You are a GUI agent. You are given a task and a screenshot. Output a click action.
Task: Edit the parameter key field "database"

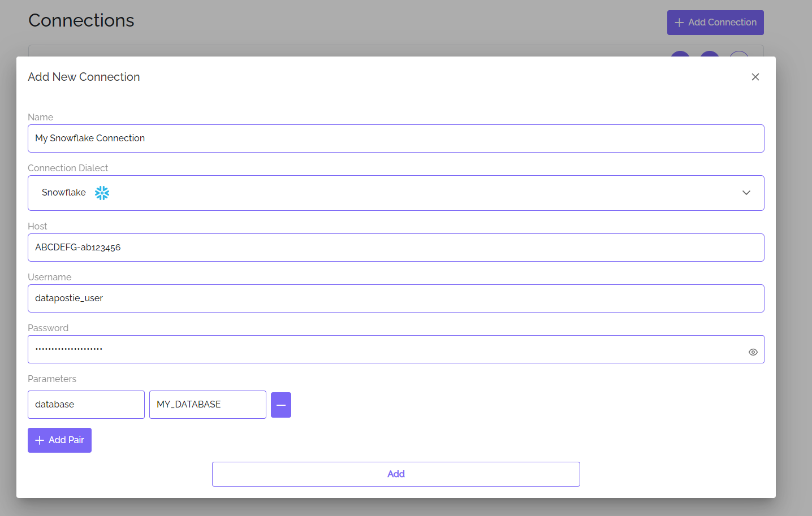click(x=86, y=405)
